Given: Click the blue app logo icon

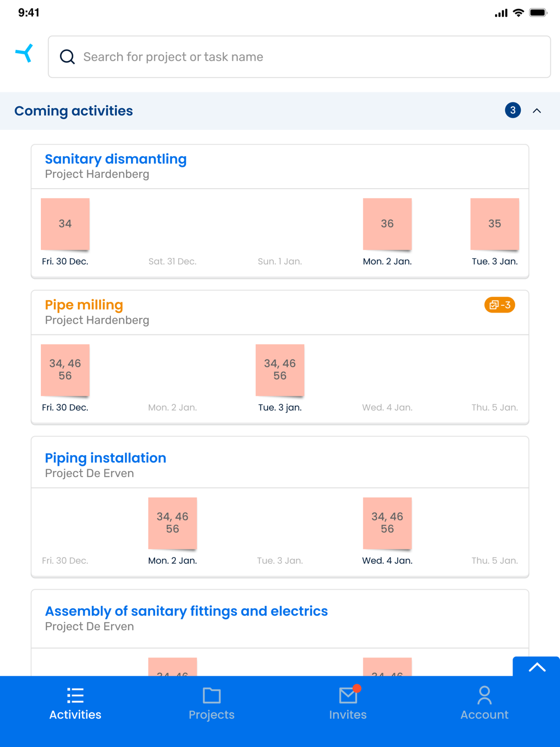Looking at the screenshot, I should 24,54.
